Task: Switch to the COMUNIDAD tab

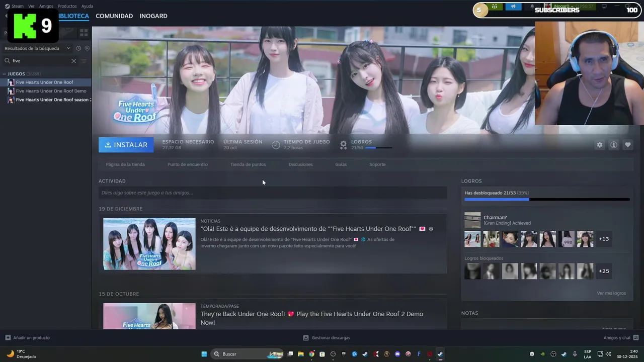Action: point(114,16)
